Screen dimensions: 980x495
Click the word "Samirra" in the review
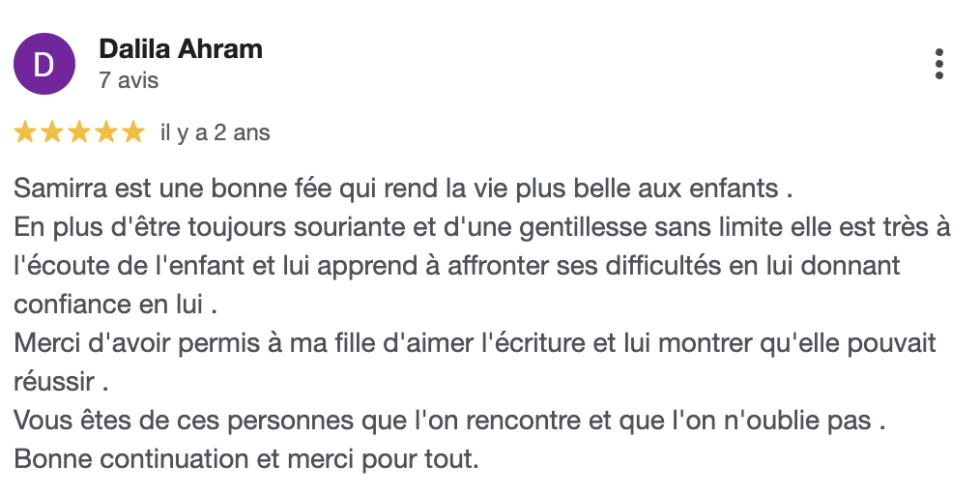pos(56,187)
